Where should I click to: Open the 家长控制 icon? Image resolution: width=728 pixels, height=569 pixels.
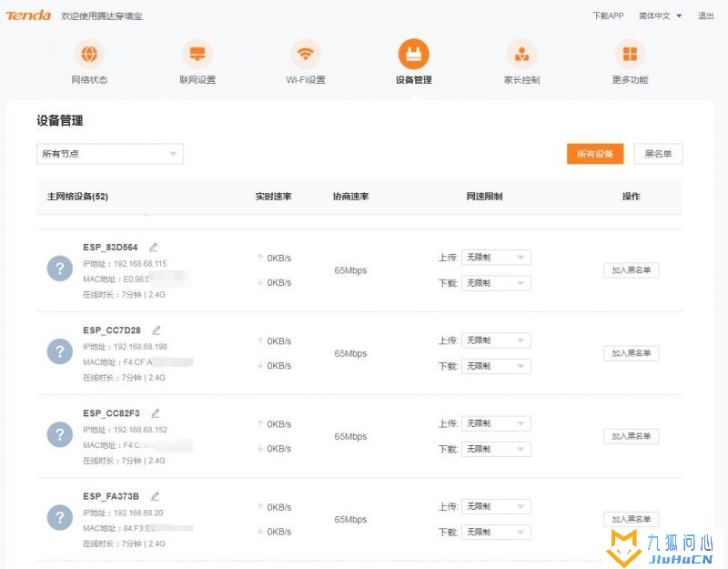pyautogui.click(x=521, y=54)
